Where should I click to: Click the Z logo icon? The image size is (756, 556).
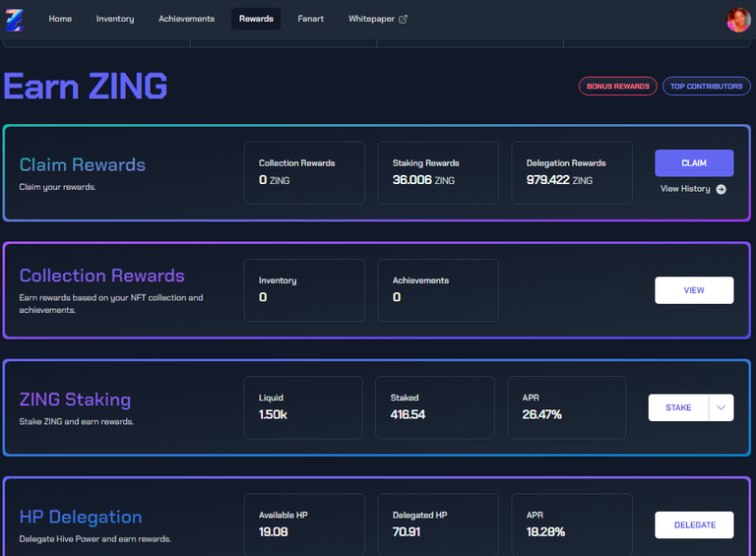point(14,20)
